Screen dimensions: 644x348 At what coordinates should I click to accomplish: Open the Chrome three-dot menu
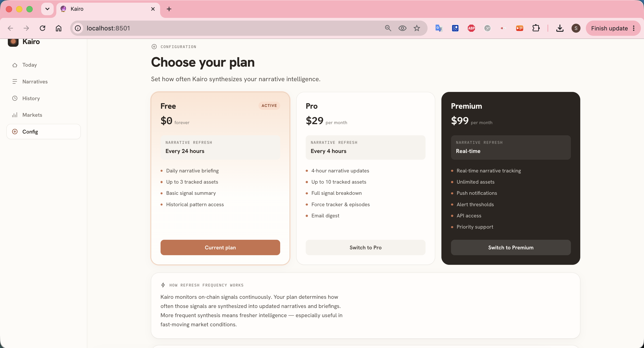coord(634,28)
